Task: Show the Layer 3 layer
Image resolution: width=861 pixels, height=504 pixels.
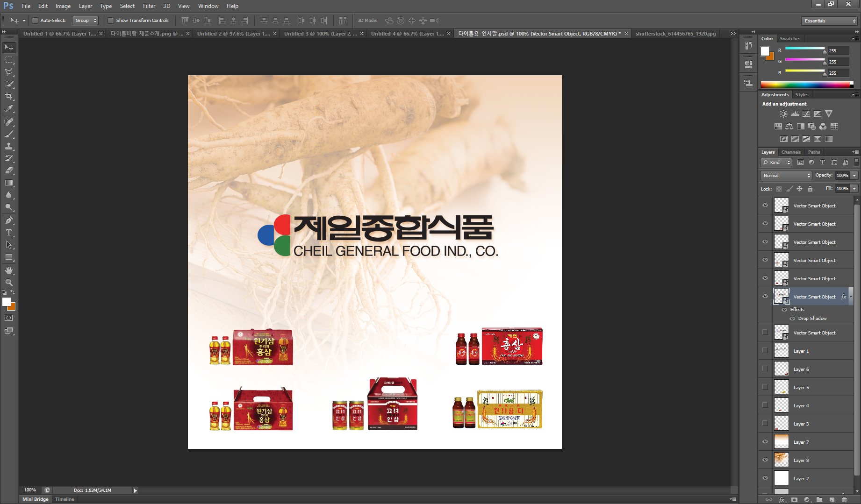Action: pyautogui.click(x=765, y=424)
